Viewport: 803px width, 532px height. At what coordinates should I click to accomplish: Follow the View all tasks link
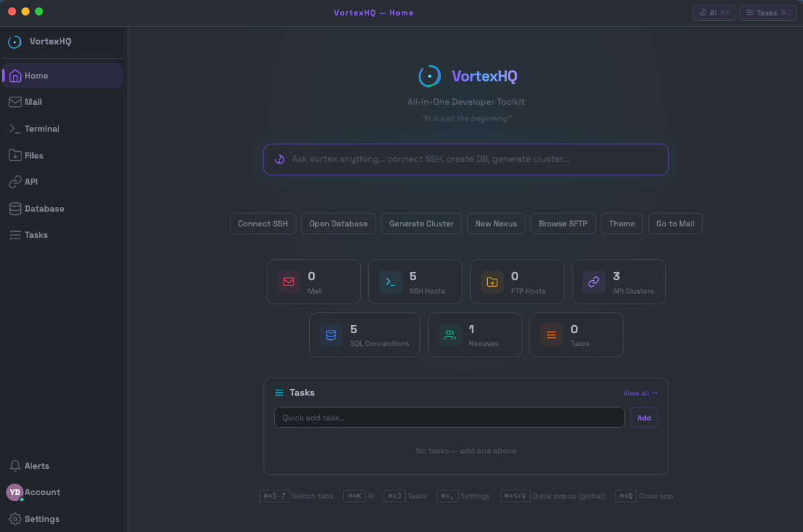640,394
